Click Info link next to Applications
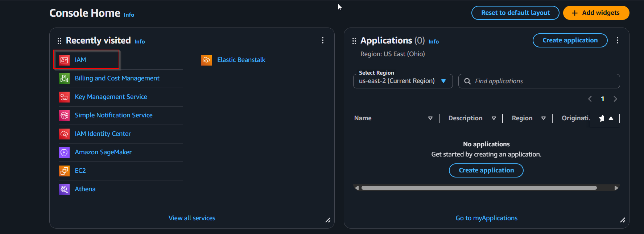 click(433, 42)
